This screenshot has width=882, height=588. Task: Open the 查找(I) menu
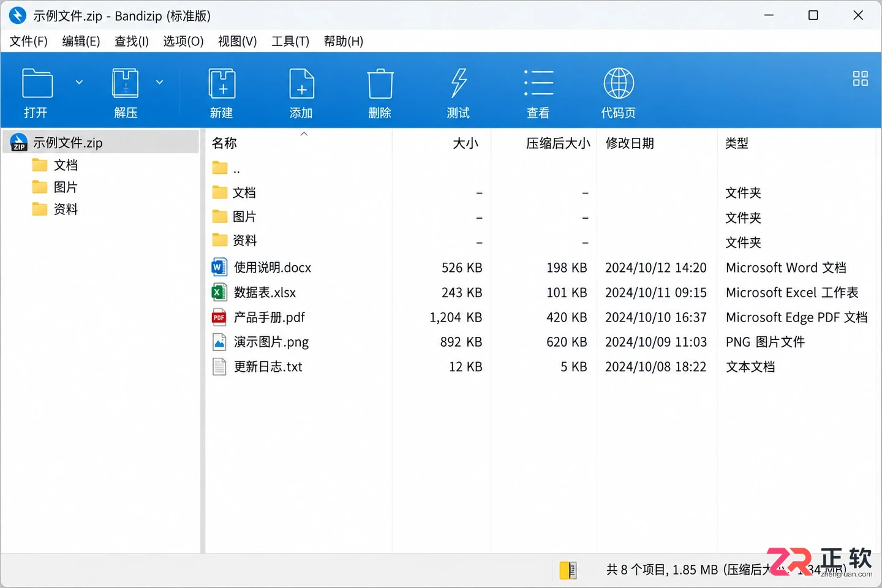pyautogui.click(x=132, y=41)
